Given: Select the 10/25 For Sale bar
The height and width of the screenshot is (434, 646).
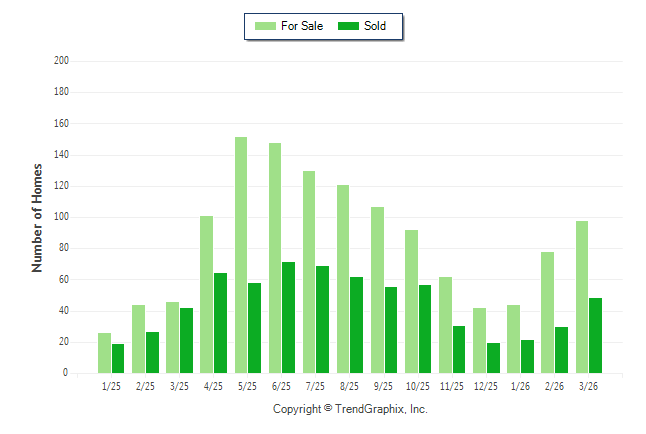Looking at the screenshot, I should click(411, 301).
